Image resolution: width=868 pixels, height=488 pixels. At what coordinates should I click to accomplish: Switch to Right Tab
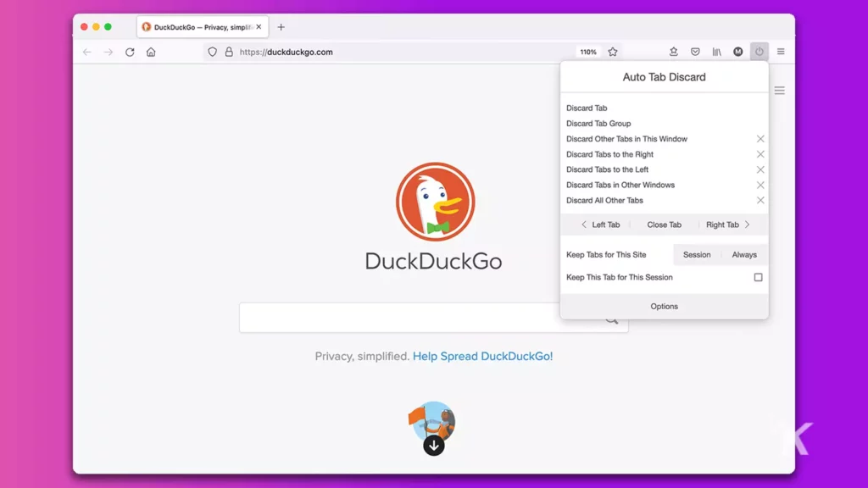tap(728, 225)
